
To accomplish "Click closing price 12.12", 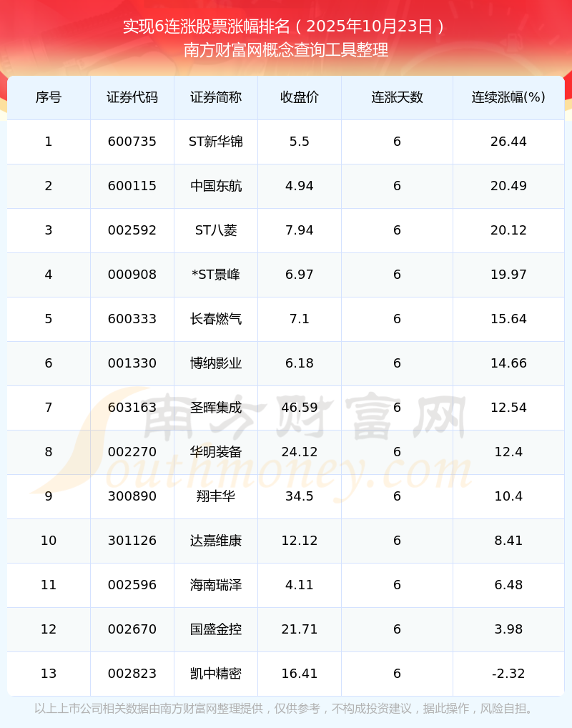I will pos(300,541).
